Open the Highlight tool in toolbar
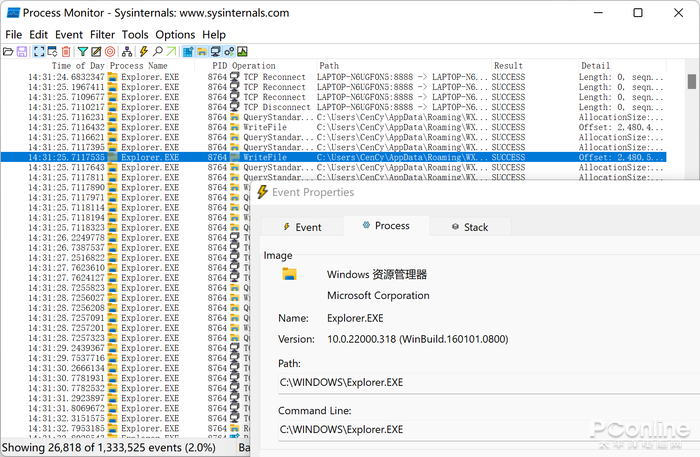This screenshot has height=457, width=700. pyautogui.click(x=97, y=51)
